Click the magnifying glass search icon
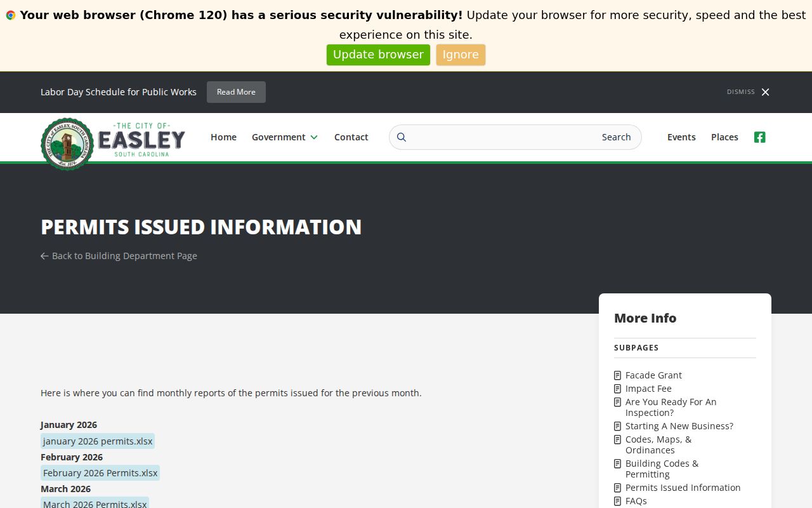812x508 pixels. (x=402, y=137)
